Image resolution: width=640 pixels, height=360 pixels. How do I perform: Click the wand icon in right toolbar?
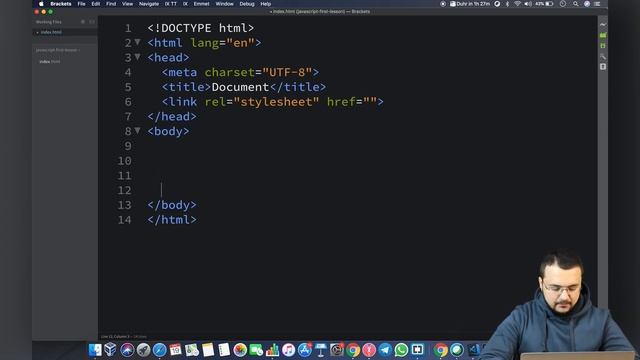[603, 56]
